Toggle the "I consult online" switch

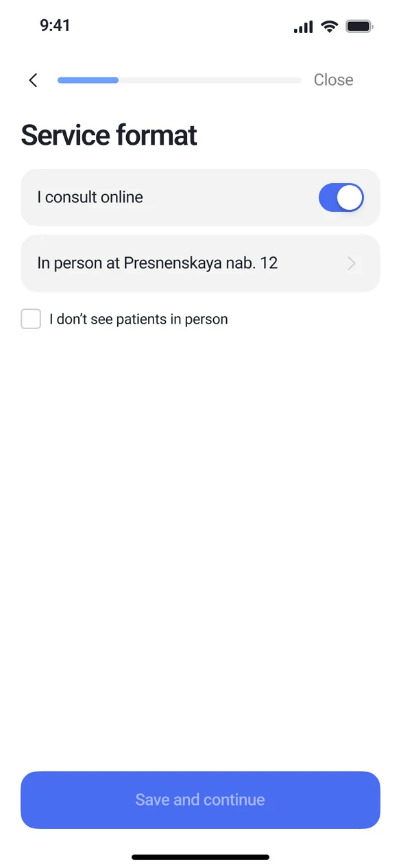tap(341, 197)
